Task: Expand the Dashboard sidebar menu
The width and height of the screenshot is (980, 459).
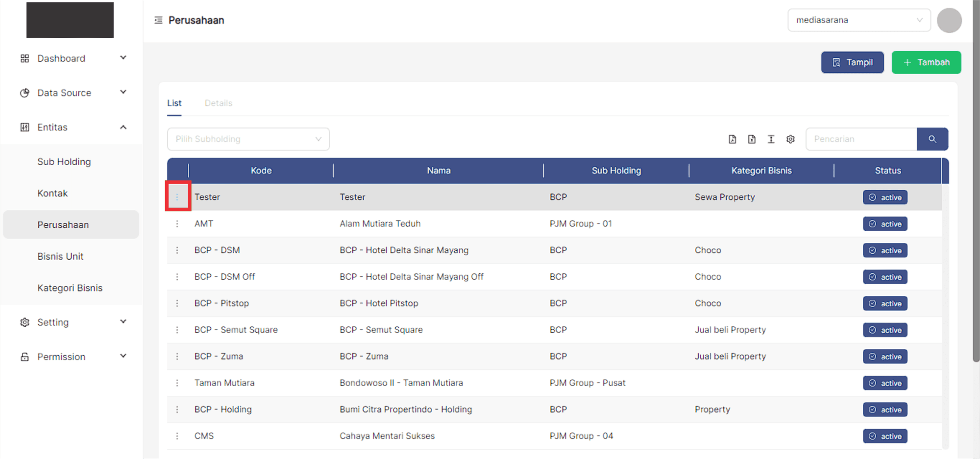Action: (73, 58)
